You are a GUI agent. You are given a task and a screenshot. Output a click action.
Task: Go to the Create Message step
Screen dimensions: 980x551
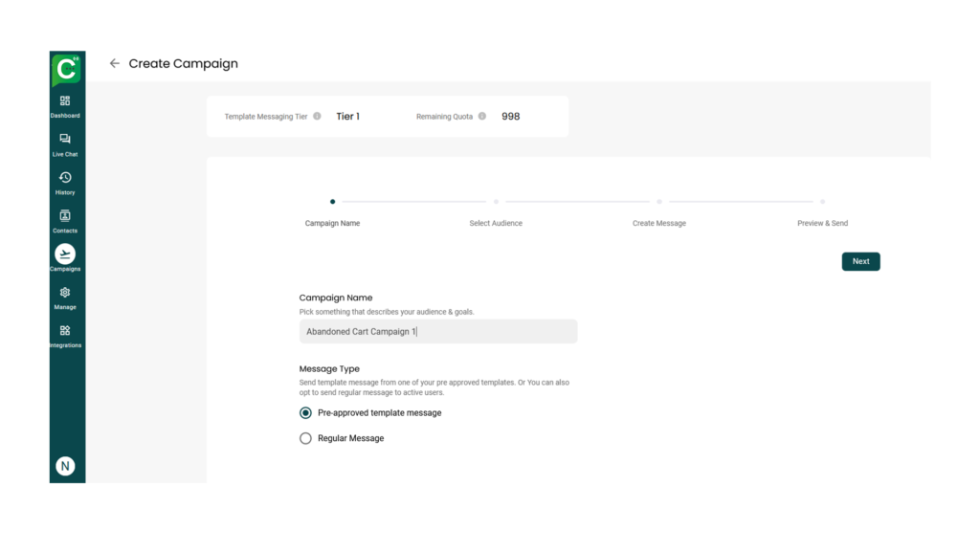[659, 202]
